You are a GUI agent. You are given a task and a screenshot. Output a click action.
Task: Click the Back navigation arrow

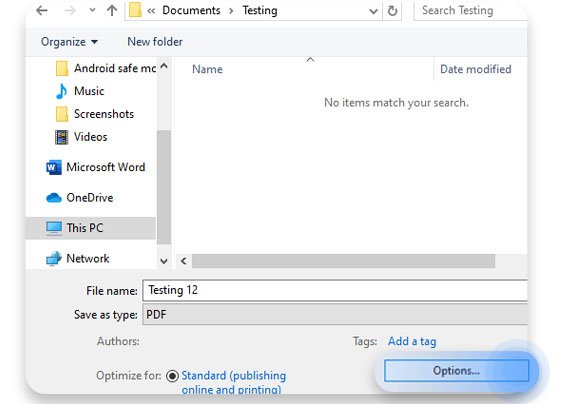pos(42,11)
